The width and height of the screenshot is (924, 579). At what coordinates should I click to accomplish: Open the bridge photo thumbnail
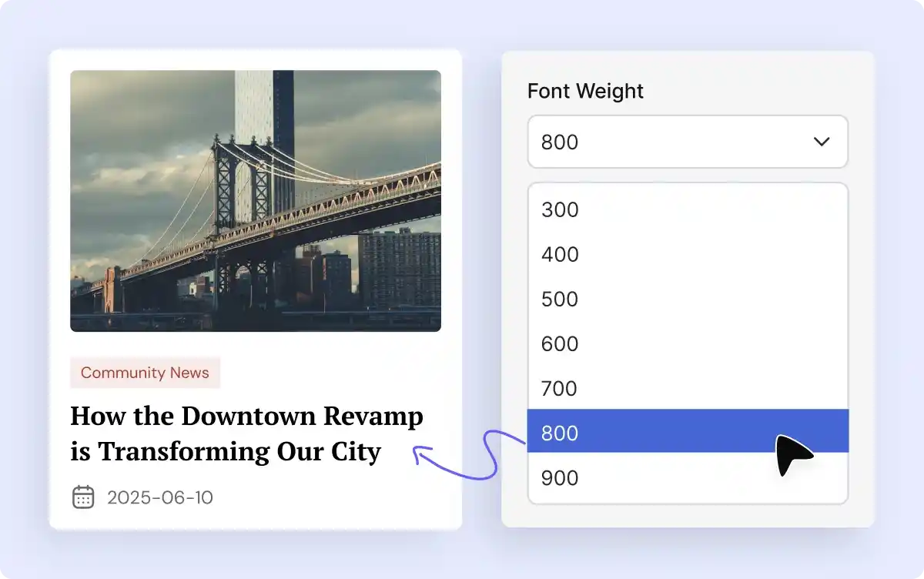click(255, 201)
